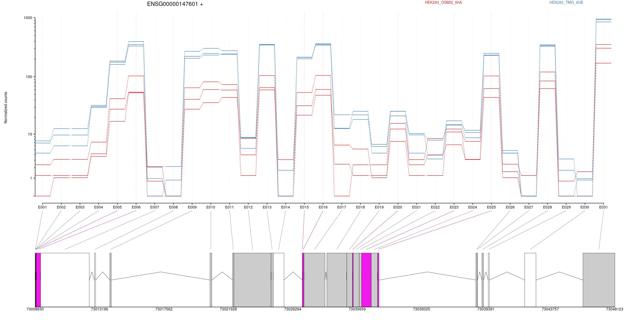Select exon bin label E025
The width and height of the screenshot is (644, 322).
pyautogui.click(x=491, y=207)
